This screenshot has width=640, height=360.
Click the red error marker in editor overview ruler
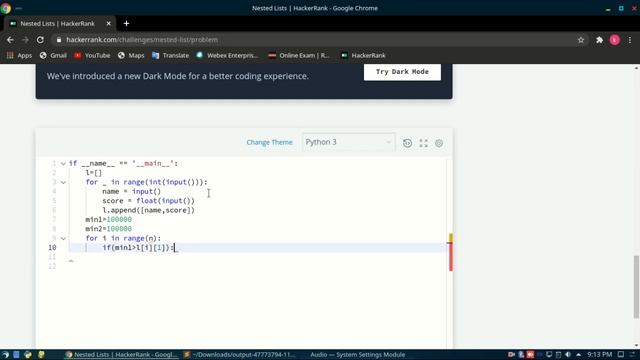451,257
